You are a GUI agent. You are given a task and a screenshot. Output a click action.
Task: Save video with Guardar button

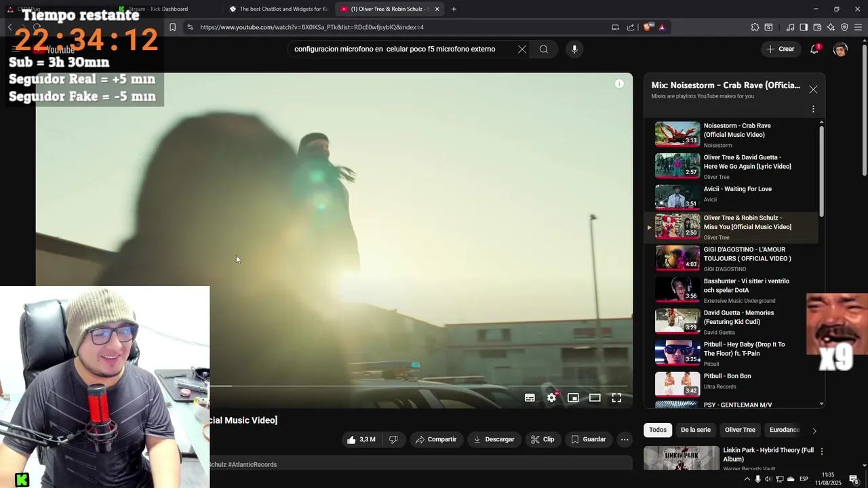pos(588,439)
